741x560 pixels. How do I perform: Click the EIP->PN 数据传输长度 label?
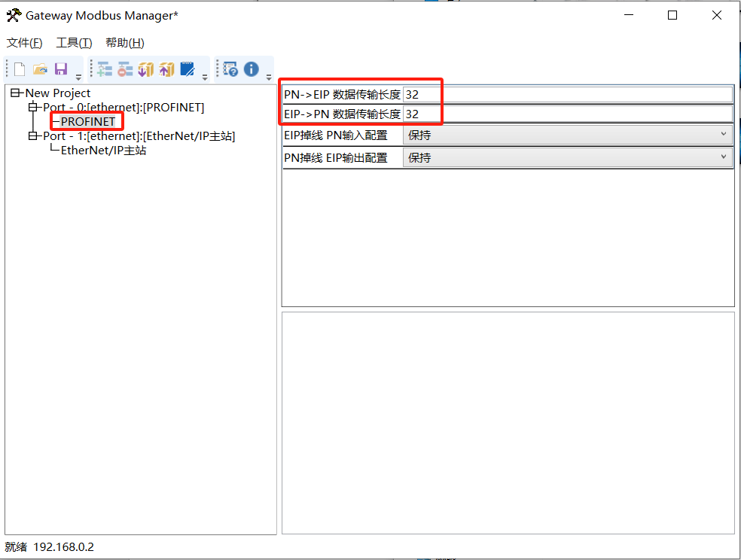click(342, 114)
